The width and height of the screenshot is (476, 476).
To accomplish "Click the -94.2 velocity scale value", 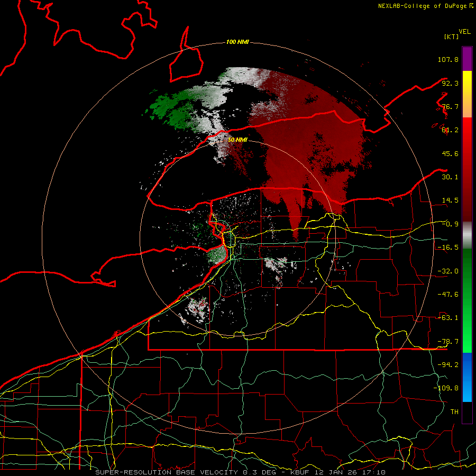I will (448, 365).
